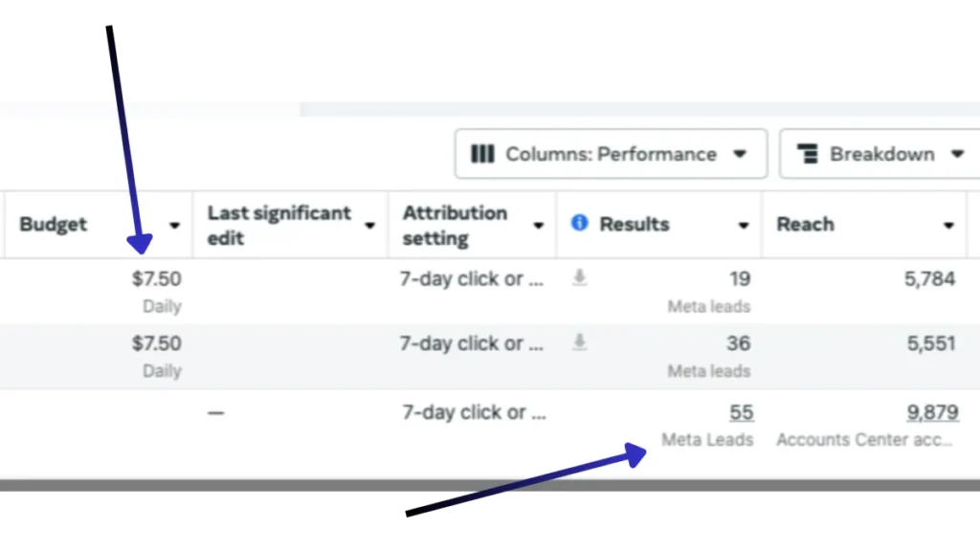Viewport: 980px width, 551px height.
Task: Expand the Reach column menu arrow
Action: point(948,226)
